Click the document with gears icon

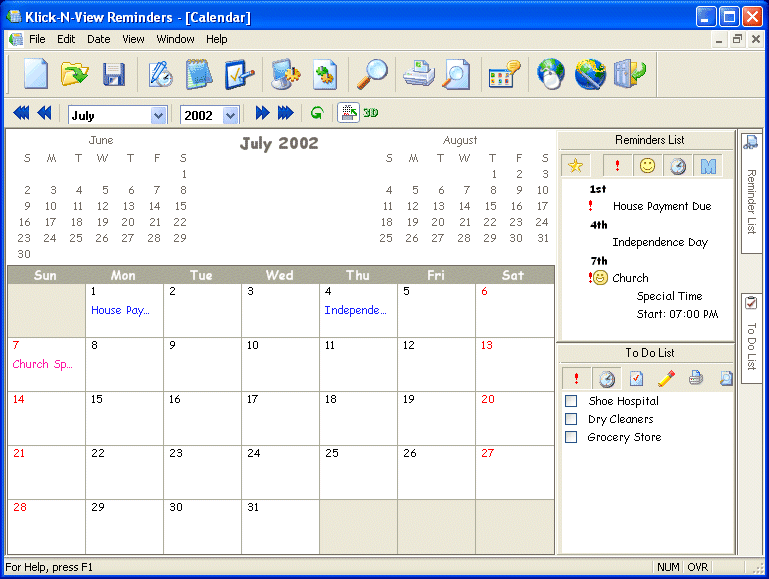325,74
